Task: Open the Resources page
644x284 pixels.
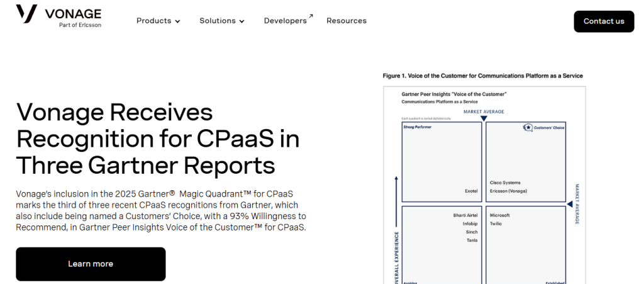Action: click(x=347, y=21)
